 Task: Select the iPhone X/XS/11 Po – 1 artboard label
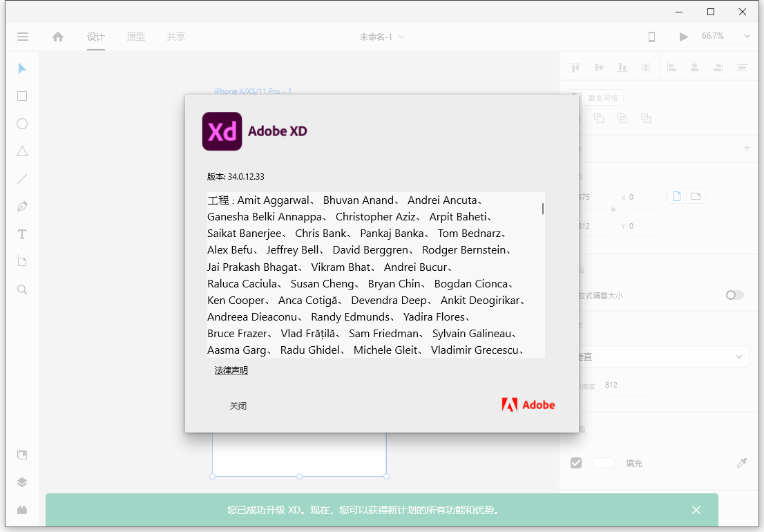253,91
